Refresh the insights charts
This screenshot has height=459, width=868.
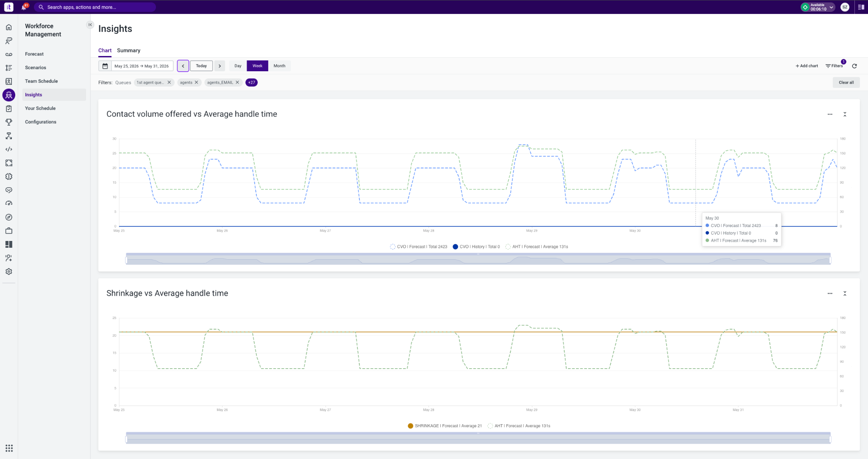point(854,66)
